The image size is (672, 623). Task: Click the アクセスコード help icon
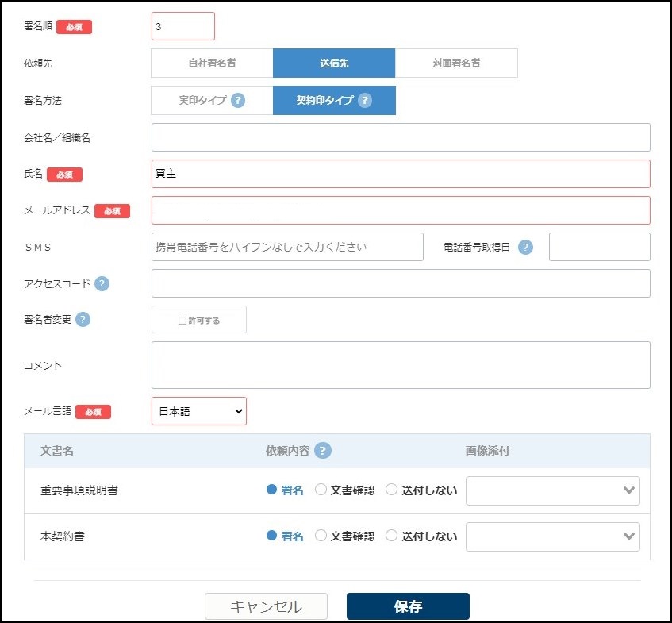[102, 283]
